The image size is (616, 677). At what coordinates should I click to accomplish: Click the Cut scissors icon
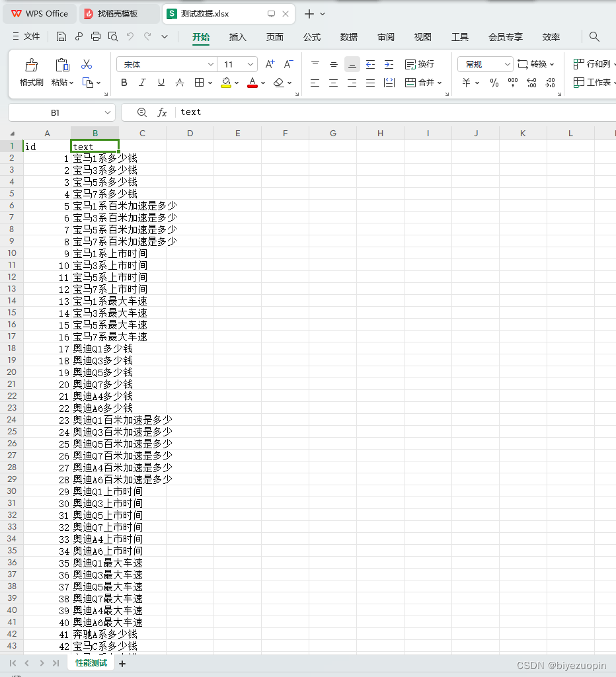point(87,64)
